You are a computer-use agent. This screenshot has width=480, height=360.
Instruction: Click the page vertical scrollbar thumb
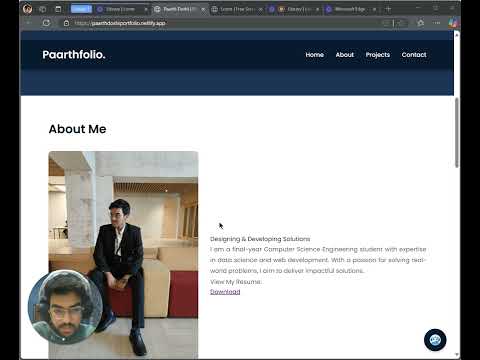tap(457, 133)
